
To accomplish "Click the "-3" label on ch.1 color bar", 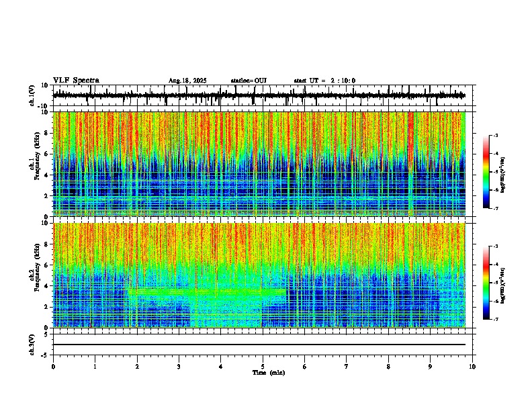I will 495,135.
